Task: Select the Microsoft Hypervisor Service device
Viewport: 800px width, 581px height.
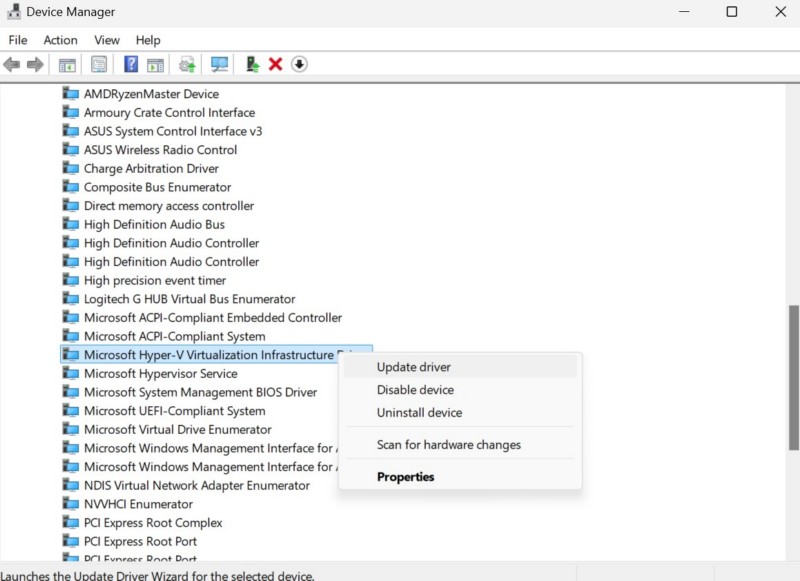Action: (160, 374)
